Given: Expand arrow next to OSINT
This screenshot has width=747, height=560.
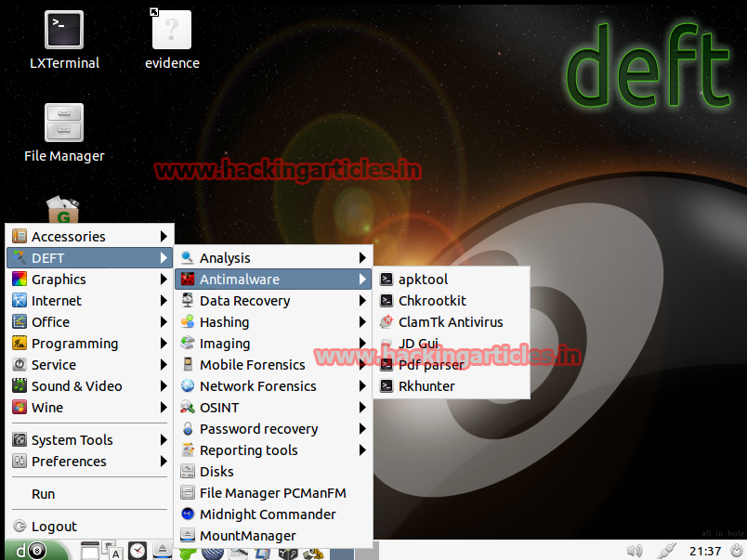Looking at the screenshot, I should click(x=362, y=408).
